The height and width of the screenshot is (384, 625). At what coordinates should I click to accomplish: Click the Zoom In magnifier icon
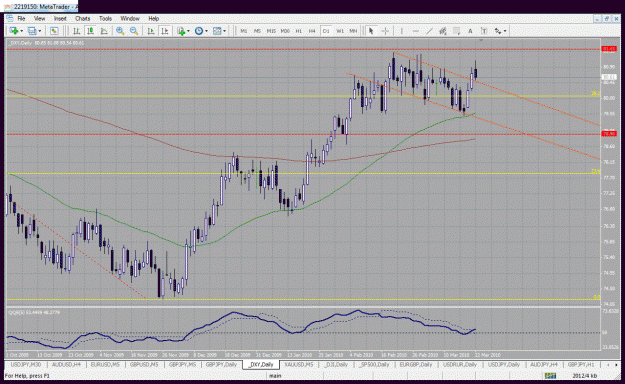tap(120, 31)
